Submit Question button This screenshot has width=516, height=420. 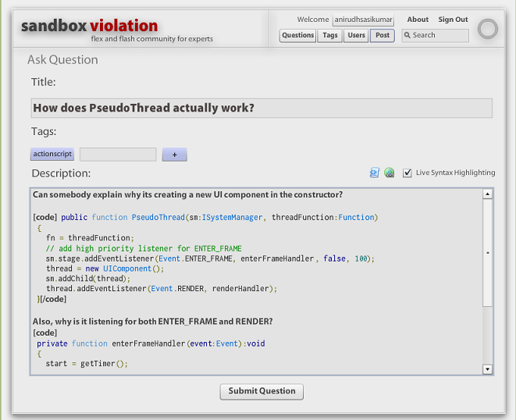(x=262, y=391)
